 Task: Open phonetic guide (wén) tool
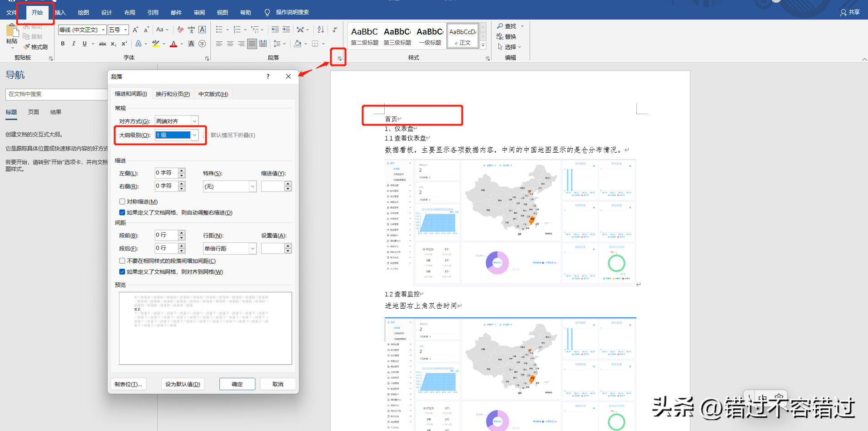click(x=191, y=30)
